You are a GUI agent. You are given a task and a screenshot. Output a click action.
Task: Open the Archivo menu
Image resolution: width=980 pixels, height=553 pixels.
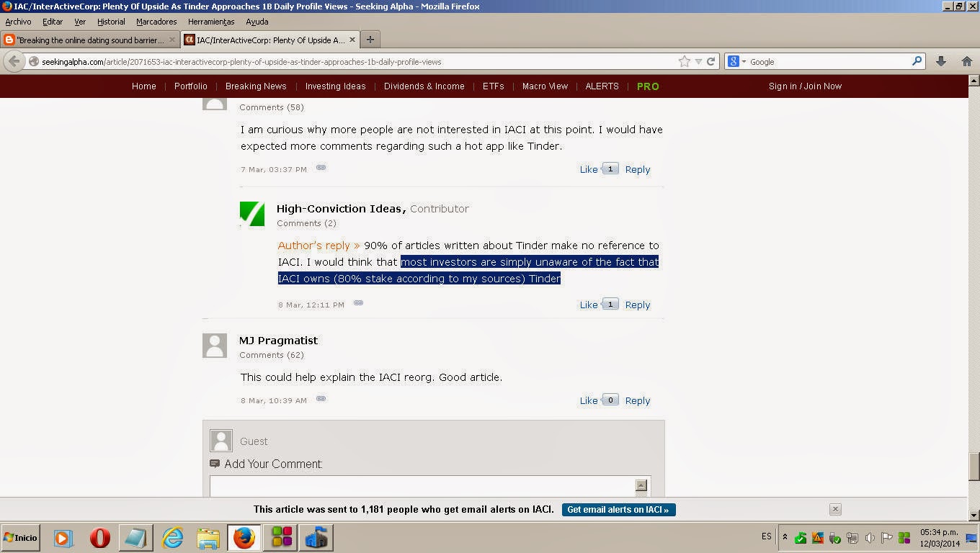18,22
